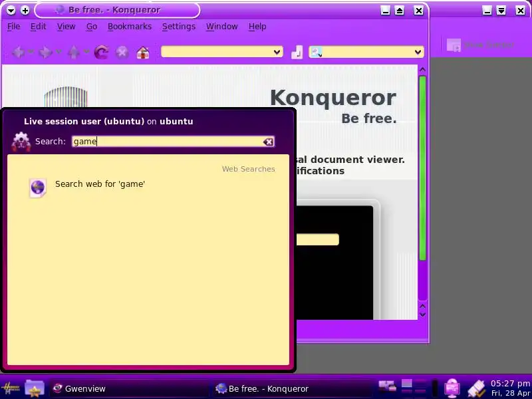Open the Back history dropdown arrow
The height and width of the screenshot is (399, 532).
tap(31, 52)
